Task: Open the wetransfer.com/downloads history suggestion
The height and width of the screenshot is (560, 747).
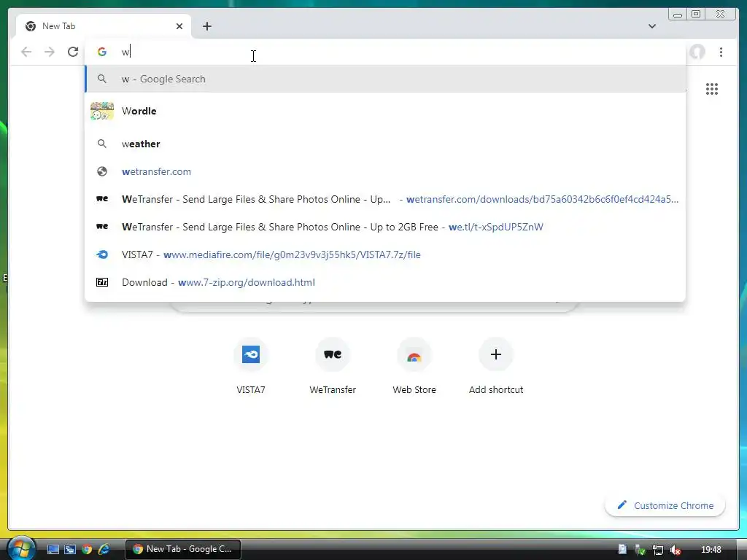Action: 385,199
